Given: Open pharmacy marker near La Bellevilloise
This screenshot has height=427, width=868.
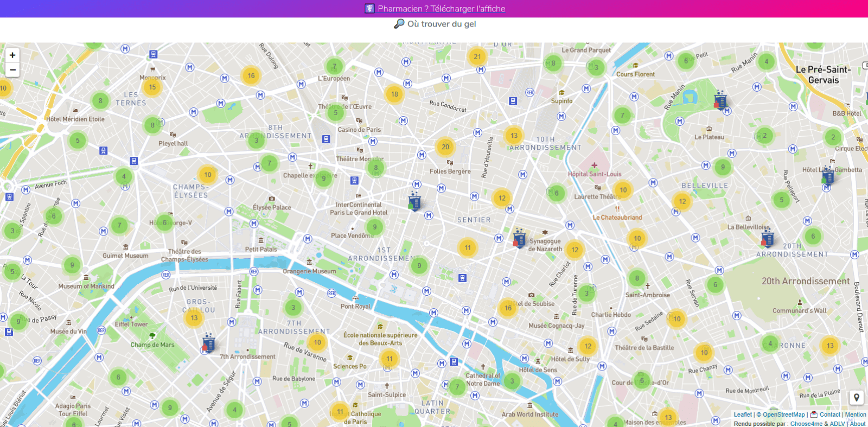Looking at the screenshot, I should pyautogui.click(x=767, y=238).
